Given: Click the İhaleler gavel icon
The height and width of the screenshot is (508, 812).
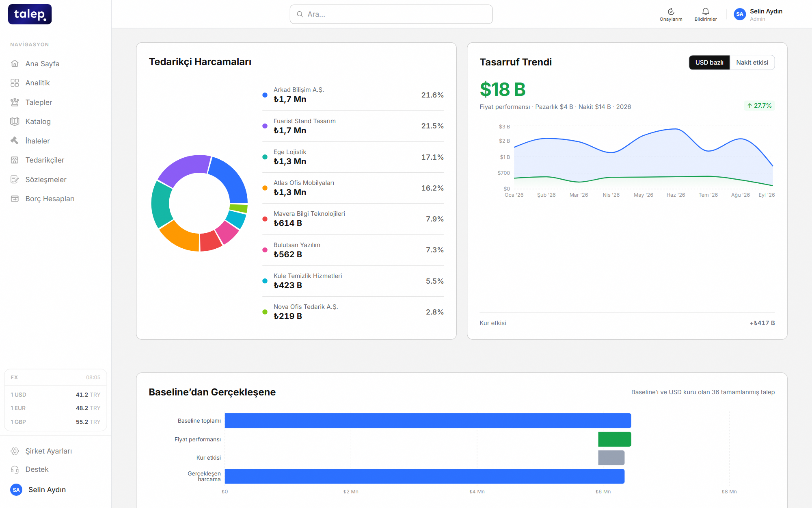Looking at the screenshot, I should (15, 141).
